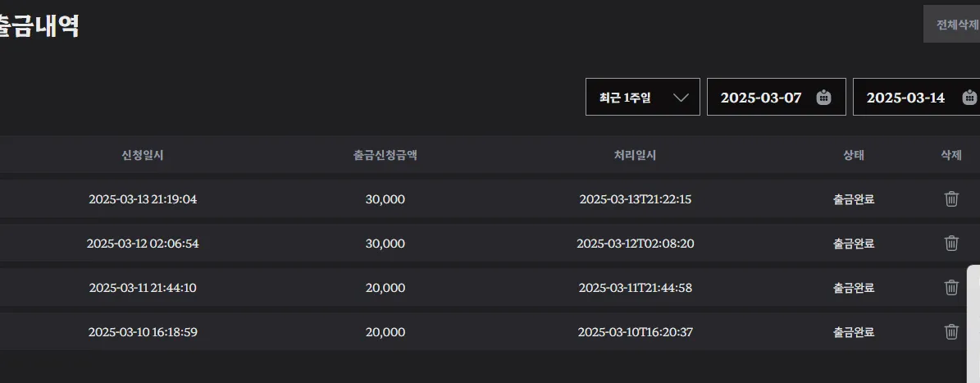
Task: Click the 2025-03-14 end date field
Action: click(916, 97)
